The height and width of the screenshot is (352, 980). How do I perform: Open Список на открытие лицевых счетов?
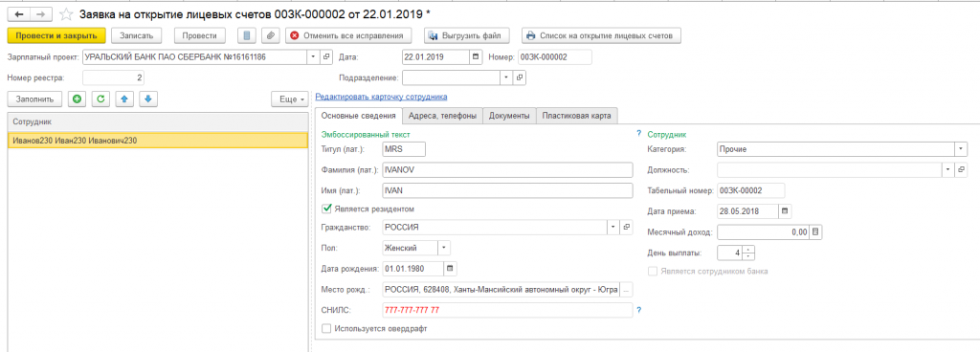pyautogui.click(x=600, y=35)
